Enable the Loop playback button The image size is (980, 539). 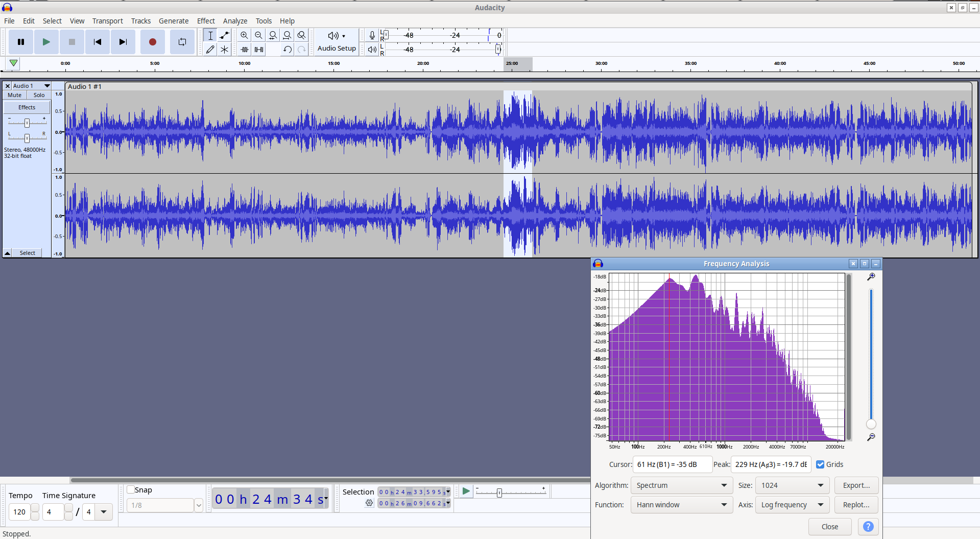[x=182, y=42]
